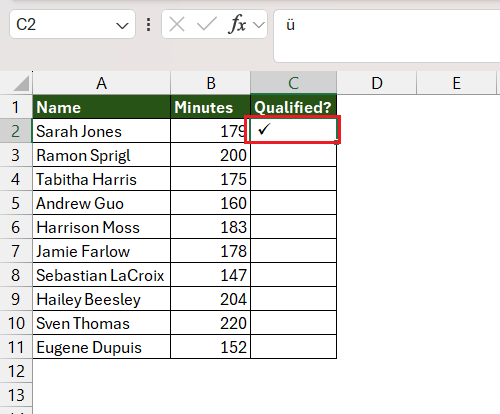Select empty Qualified cell for Ramon Sprigl
Viewport: 500px width, 414px height.
coord(293,155)
